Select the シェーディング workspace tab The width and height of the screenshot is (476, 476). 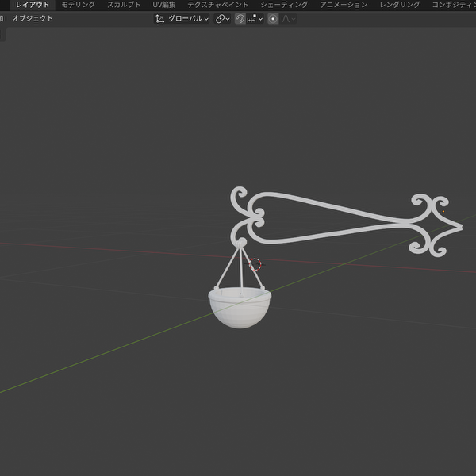point(284,5)
